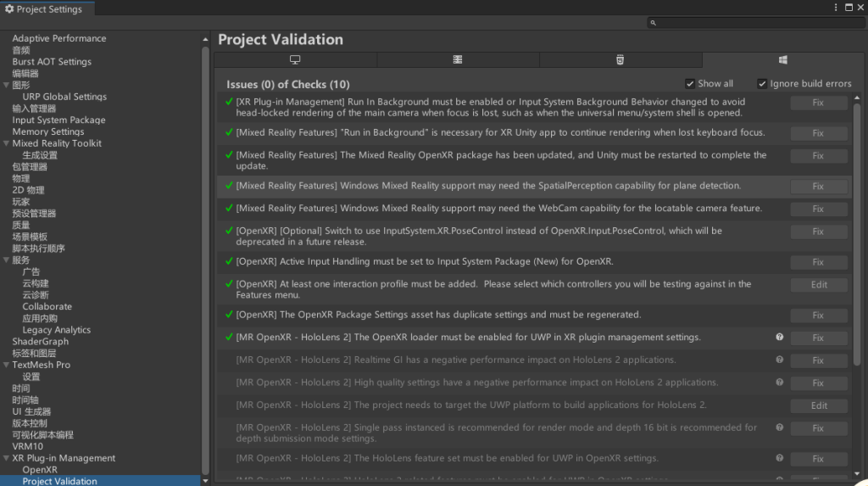This screenshot has width=868, height=486.
Task: Click the validation list scrollbar thumb
Action: click(857, 232)
